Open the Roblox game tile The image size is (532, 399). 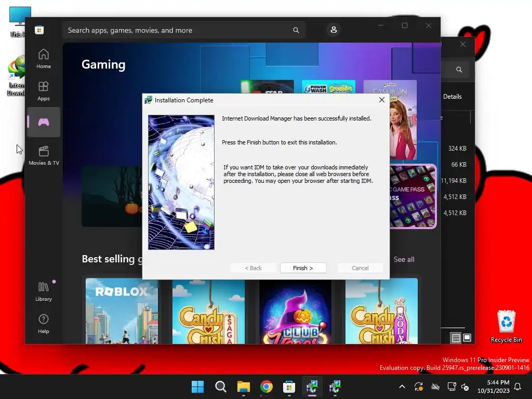(122, 311)
